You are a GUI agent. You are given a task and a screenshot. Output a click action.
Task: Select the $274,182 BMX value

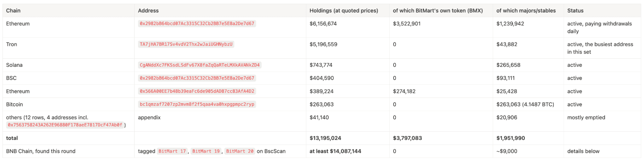tap(404, 91)
